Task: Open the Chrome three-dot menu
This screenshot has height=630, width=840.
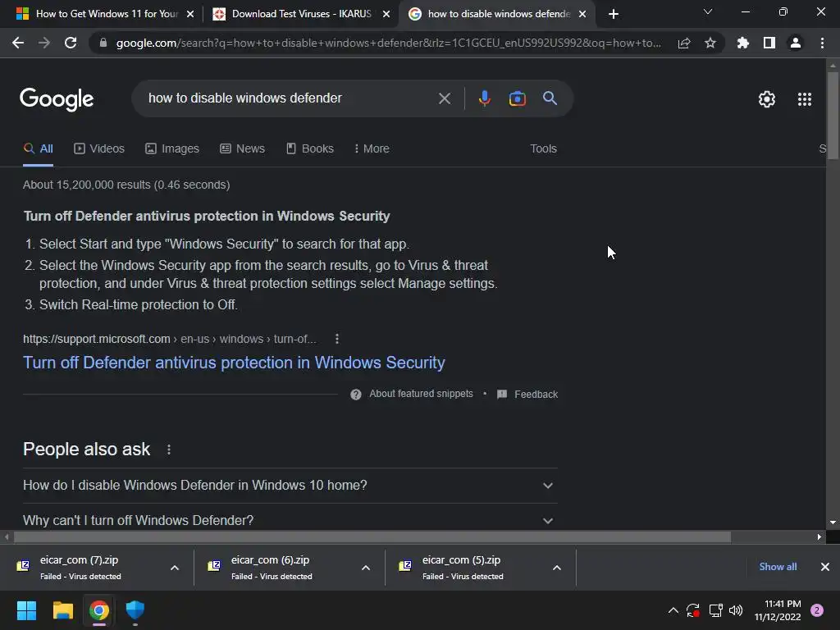Action: pos(822,43)
